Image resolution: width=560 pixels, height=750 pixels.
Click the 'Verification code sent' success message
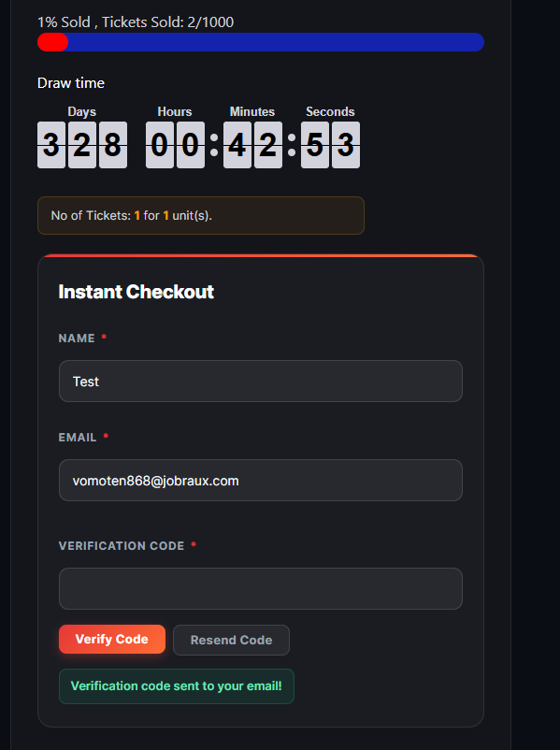(177, 686)
